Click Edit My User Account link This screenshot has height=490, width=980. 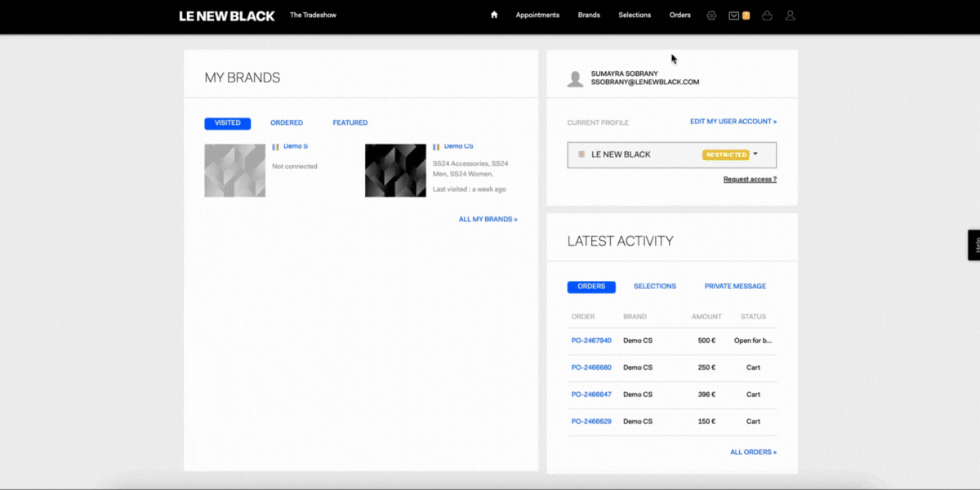click(x=733, y=122)
